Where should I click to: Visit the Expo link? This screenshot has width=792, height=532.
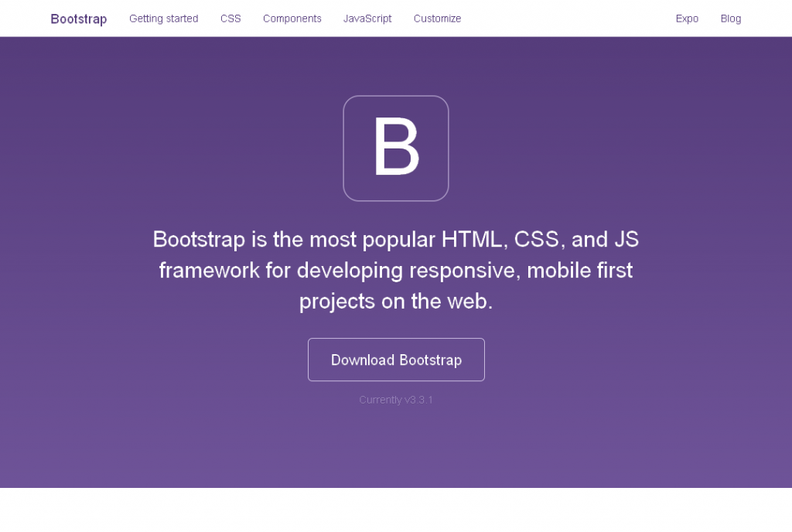[x=687, y=19]
